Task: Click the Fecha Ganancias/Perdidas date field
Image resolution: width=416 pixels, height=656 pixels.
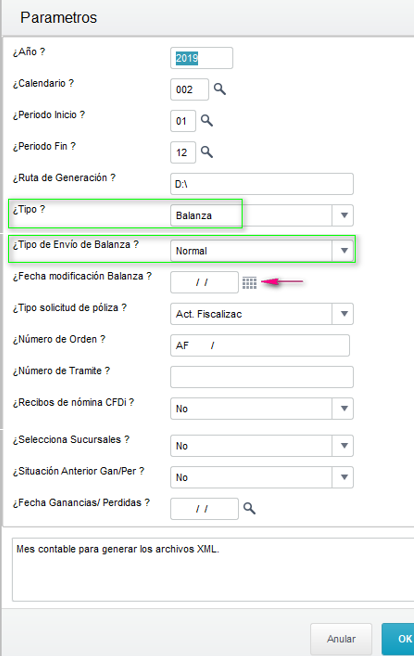Action: (x=204, y=509)
